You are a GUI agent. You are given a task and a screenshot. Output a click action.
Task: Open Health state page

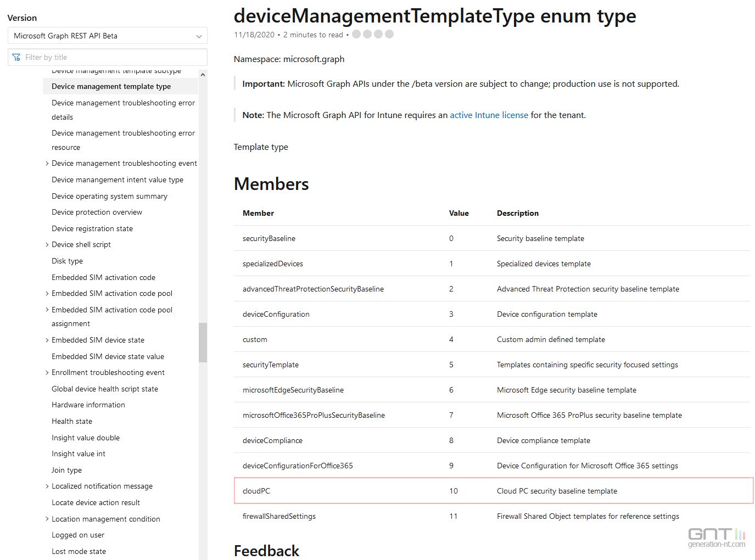(72, 421)
